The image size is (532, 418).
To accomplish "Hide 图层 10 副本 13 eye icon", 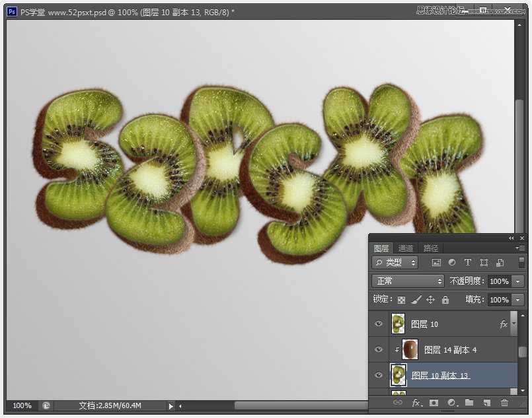I will [x=379, y=375].
